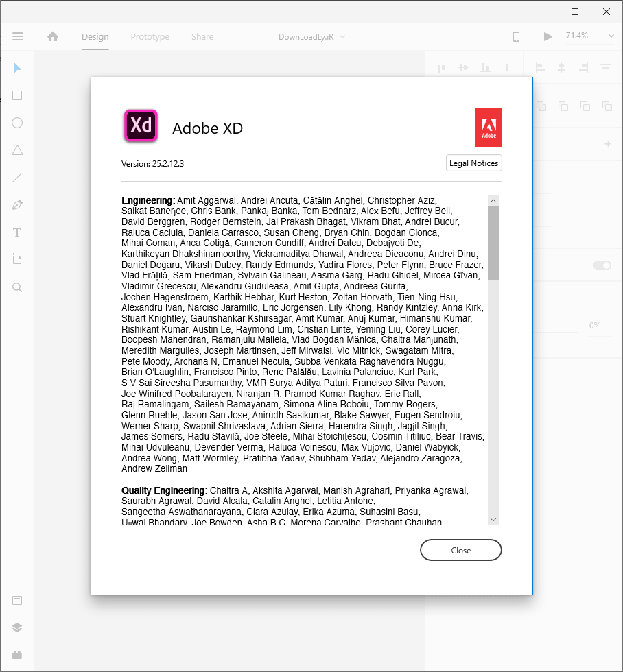Click the plus icon in properties panel

tap(608, 144)
